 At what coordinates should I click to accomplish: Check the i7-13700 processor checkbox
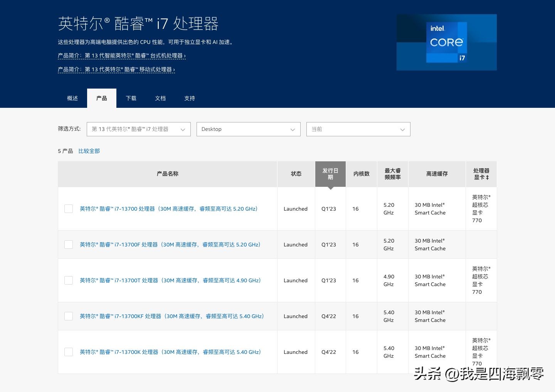pyautogui.click(x=68, y=208)
